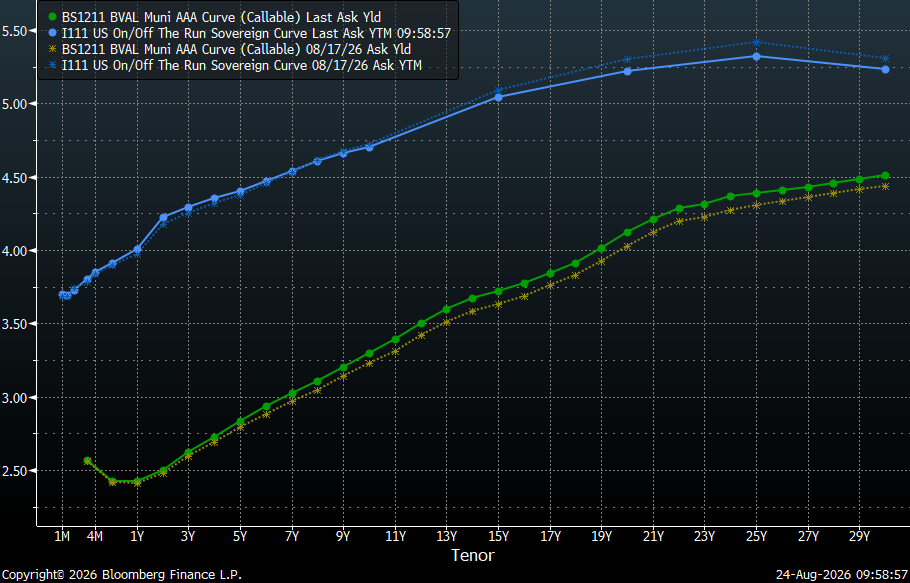Click the 4.00 y-axis label
Image resolution: width=910 pixels, height=583 pixels.
(15, 251)
